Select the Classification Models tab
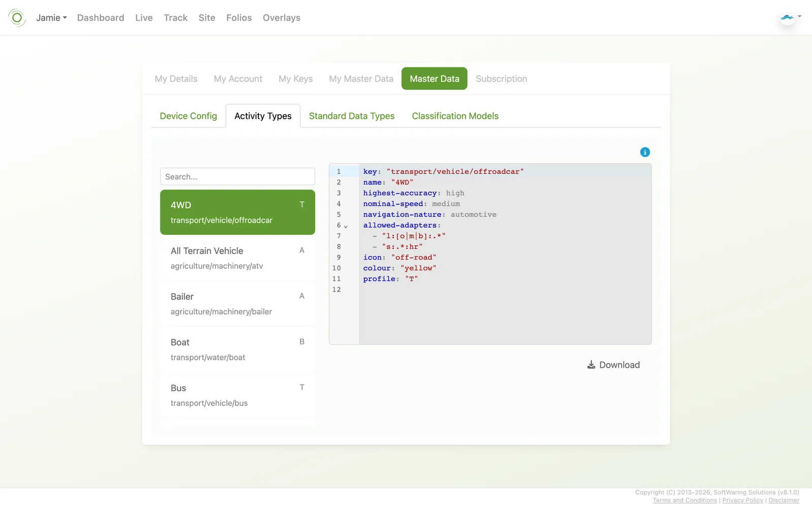This screenshot has height=508, width=812. pos(455,116)
